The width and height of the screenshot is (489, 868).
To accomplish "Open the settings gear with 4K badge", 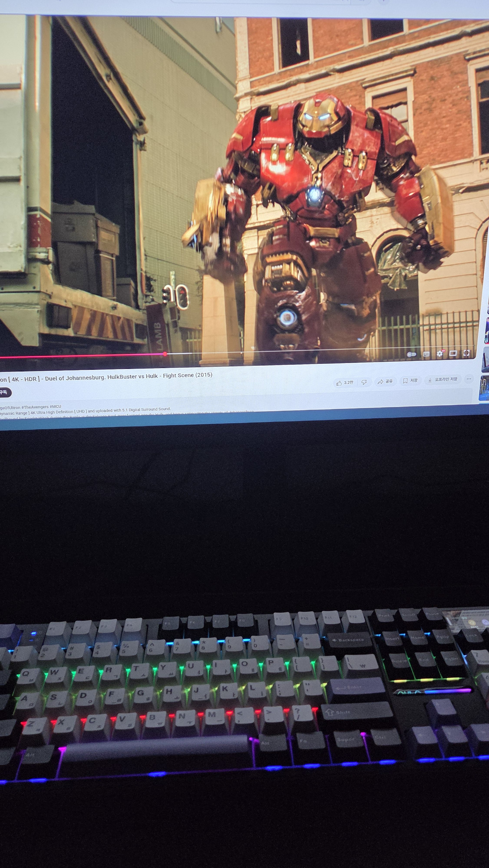I will pyautogui.click(x=440, y=353).
